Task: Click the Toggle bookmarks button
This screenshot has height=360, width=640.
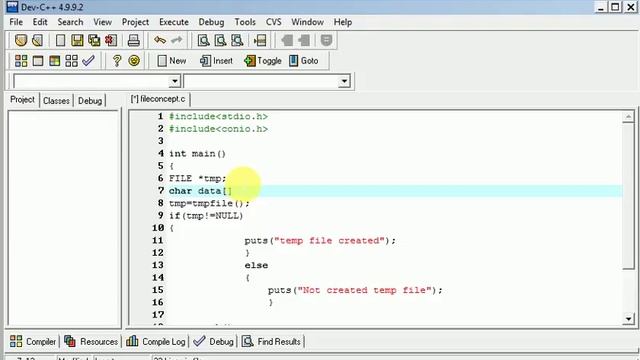Action: click(263, 61)
